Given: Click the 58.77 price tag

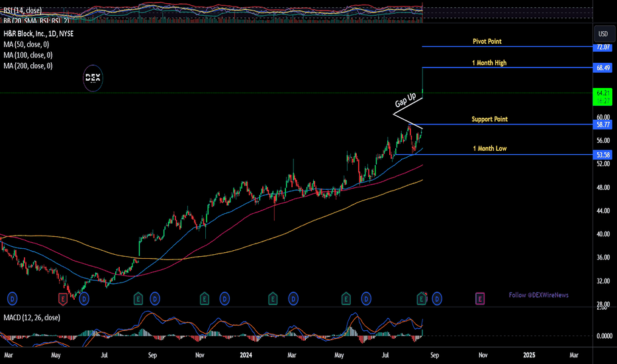Looking at the screenshot, I should [603, 124].
